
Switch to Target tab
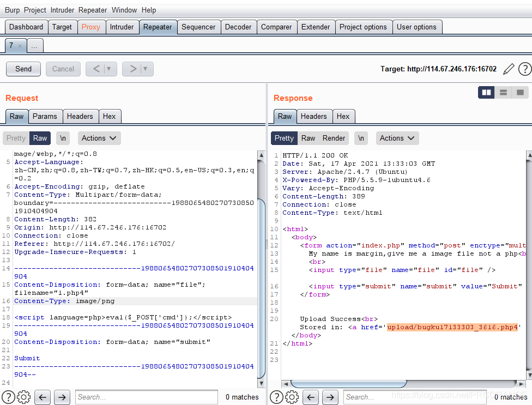click(x=62, y=27)
